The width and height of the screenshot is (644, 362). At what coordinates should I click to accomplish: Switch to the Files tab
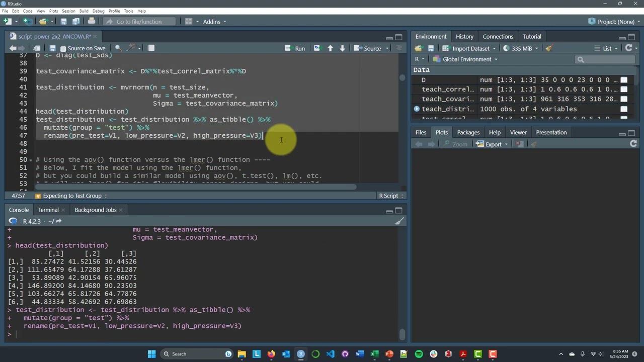tap(421, 133)
